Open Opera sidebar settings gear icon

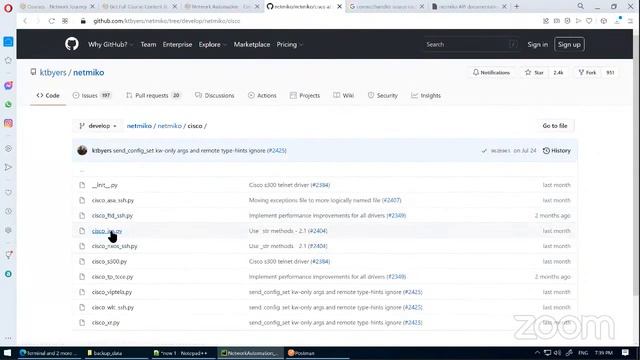click(x=8, y=230)
